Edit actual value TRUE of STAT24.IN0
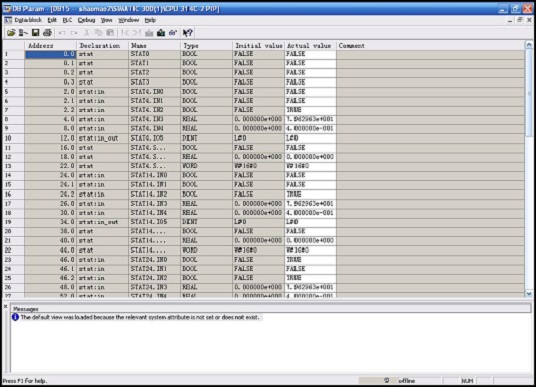536x387 pixels. tap(310, 259)
